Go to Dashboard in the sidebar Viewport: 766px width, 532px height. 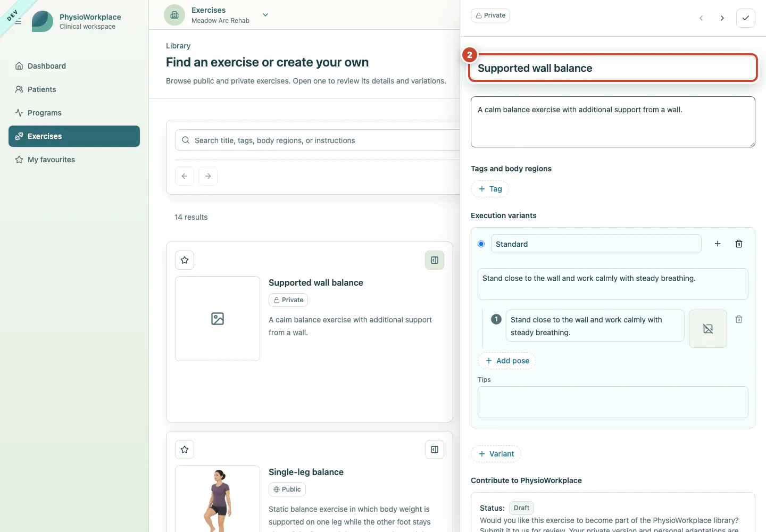point(74,66)
